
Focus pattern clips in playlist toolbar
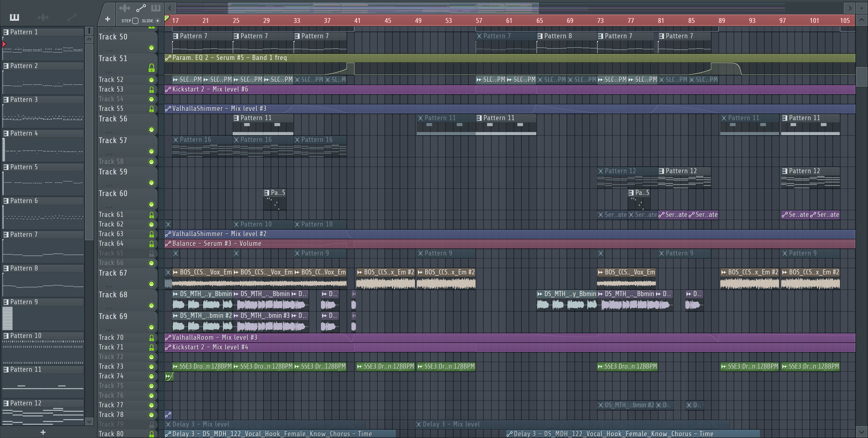156,8
